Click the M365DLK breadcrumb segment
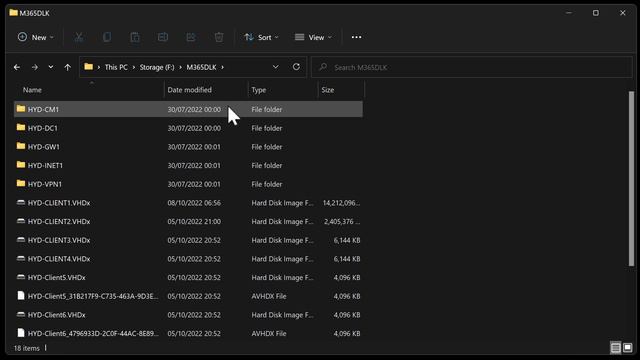The image size is (640, 360). coord(201,67)
